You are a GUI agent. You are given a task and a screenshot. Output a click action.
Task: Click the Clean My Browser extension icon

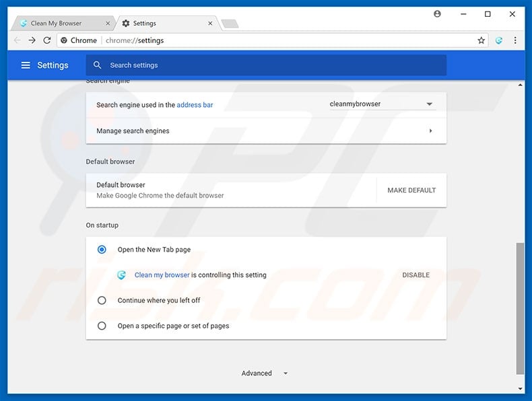click(x=499, y=40)
